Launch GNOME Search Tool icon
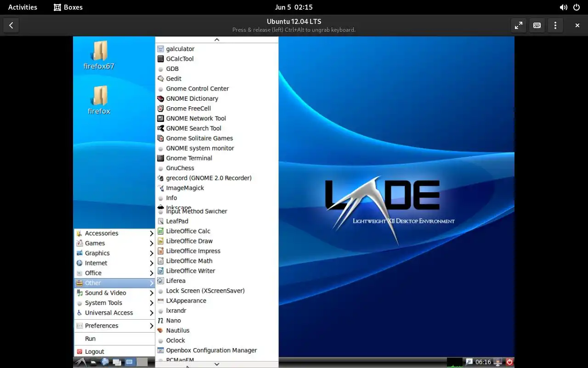Viewport: 588px width, 368px height. (160, 128)
